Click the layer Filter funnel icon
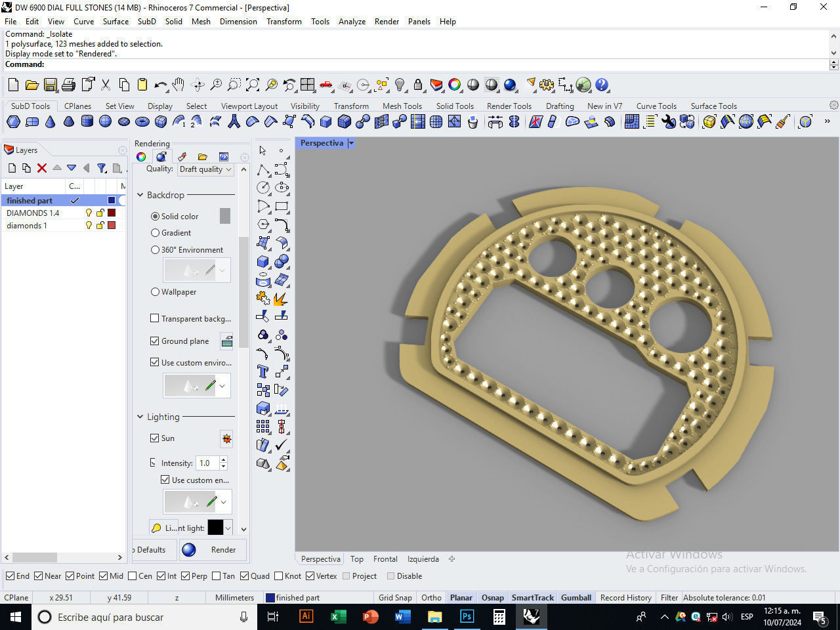The image size is (840, 630). click(102, 168)
